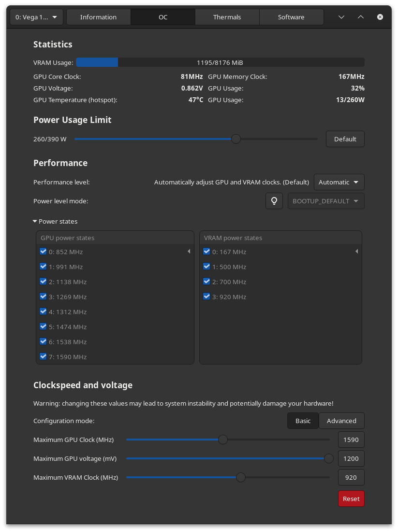Open the GPU selector dropdown '0: Vega 1...'

click(36, 17)
